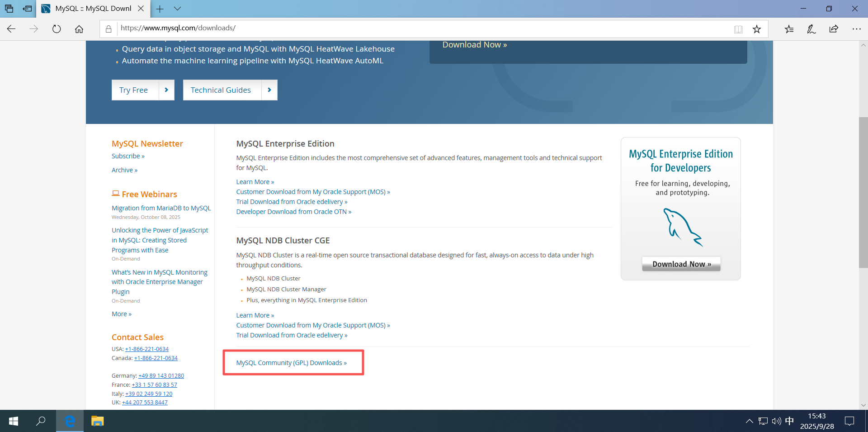Select the MySQL :: MySQL Downl tab
868x432 pixels.
(x=93, y=9)
